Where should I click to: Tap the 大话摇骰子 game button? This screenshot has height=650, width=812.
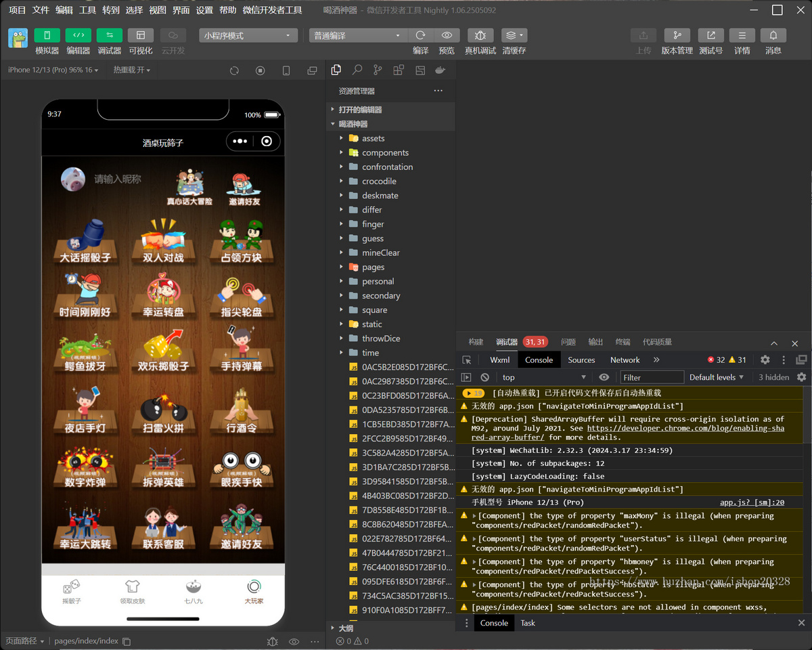[85, 242]
